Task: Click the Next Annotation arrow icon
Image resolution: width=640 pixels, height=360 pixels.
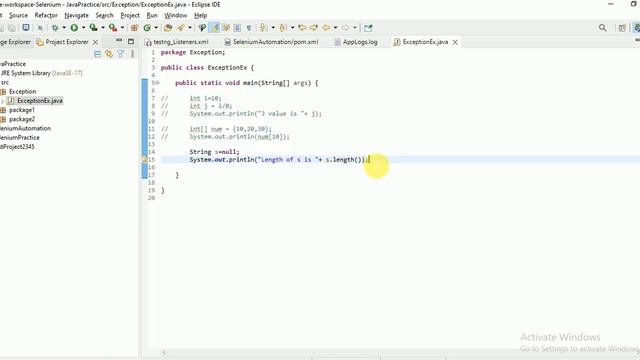Action: [263, 28]
